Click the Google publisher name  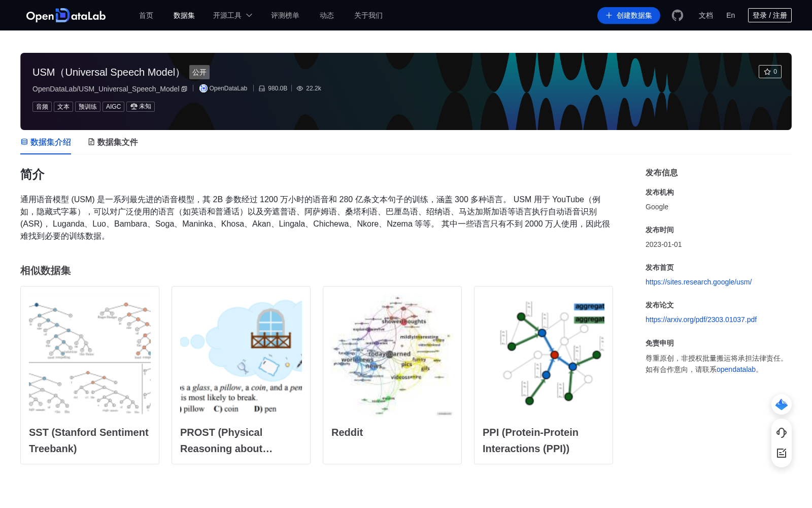pyautogui.click(x=657, y=207)
